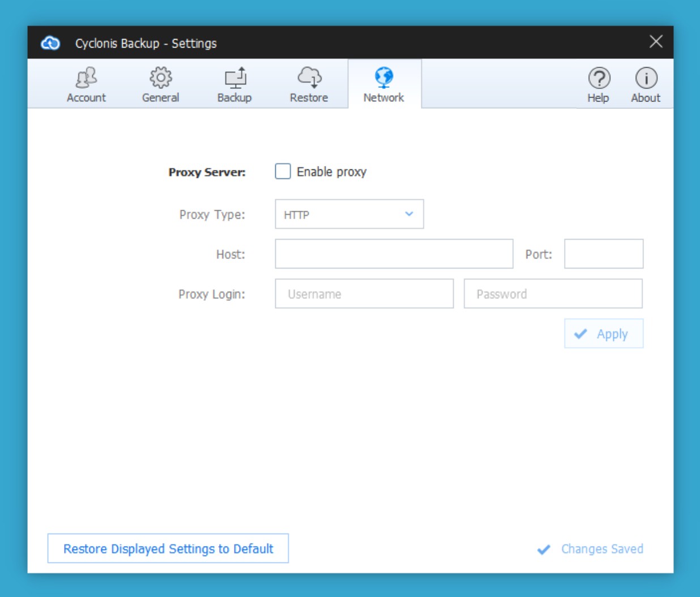Select the Network globe tab
This screenshot has height=597, width=700.
click(x=384, y=85)
